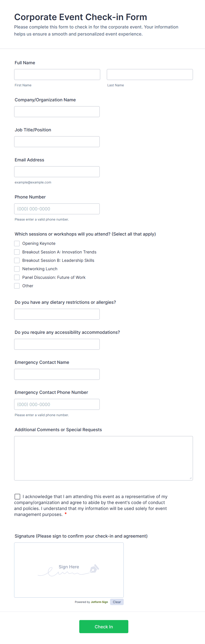Enable the Networking Lunch option
The width and height of the screenshot is (205, 644).
17,269
